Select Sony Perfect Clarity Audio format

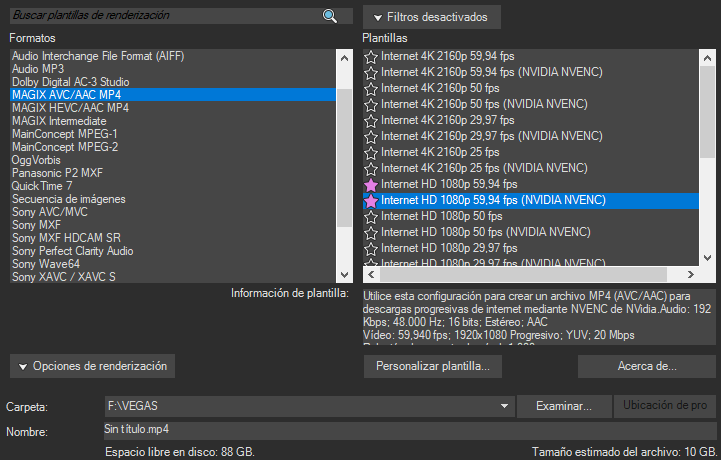click(x=173, y=251)
